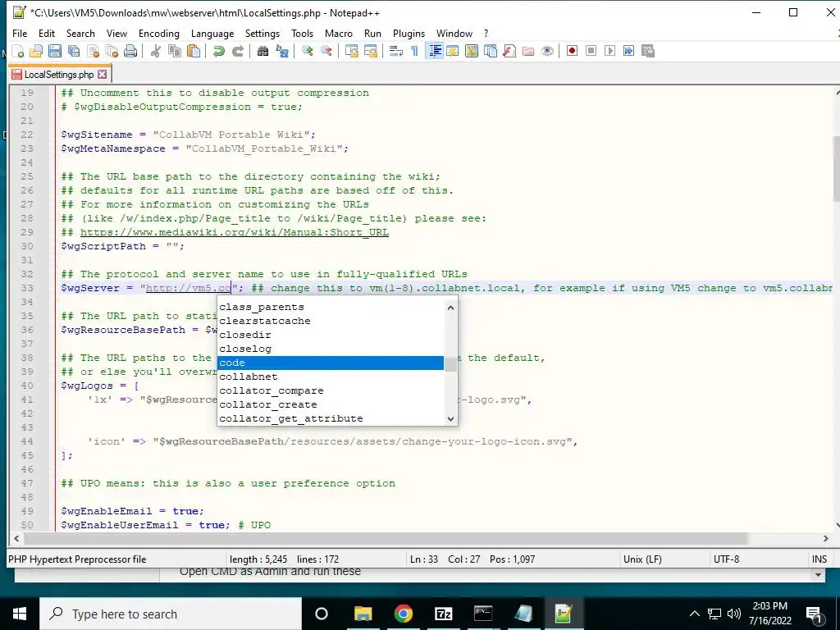This screenshot has height=630, width=840.
Task: Paste from the clipboard with the Paste icon
Action: (194, 51)
